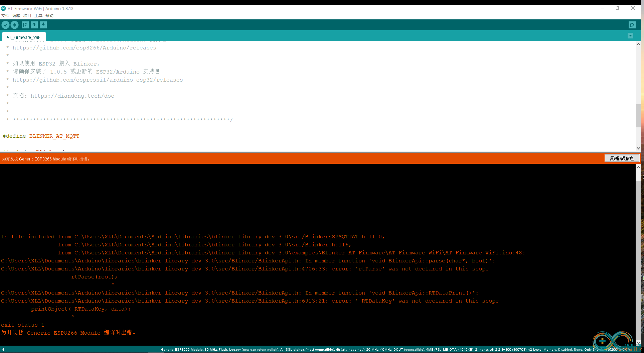Image resolution: width=644 pixels, height=353 pixels.
Task: Restore down the Arduino window
Action: (618, 8)
